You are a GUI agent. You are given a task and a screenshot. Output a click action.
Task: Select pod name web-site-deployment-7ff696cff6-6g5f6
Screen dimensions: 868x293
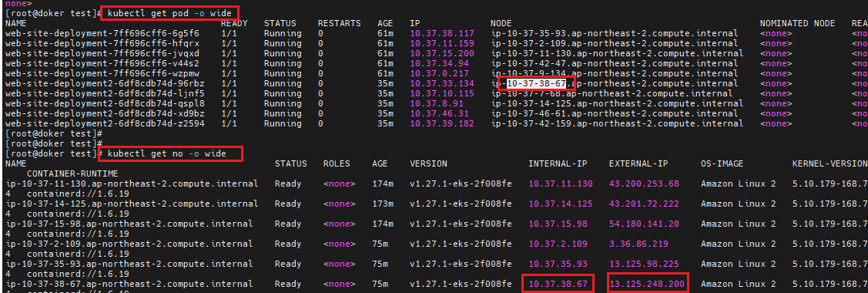click(102, 33)
